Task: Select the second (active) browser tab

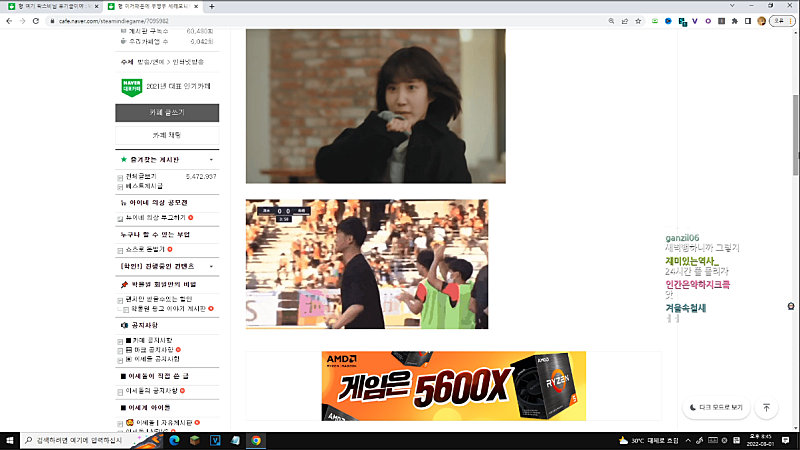Action: [x=154, y=6]
